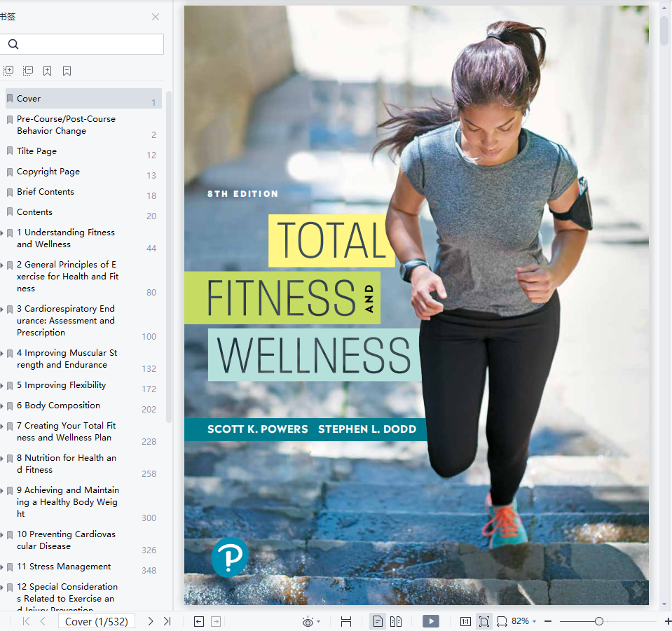Toggle fit page zoom
Screen dimensions: 672x631
click(484, 622)
